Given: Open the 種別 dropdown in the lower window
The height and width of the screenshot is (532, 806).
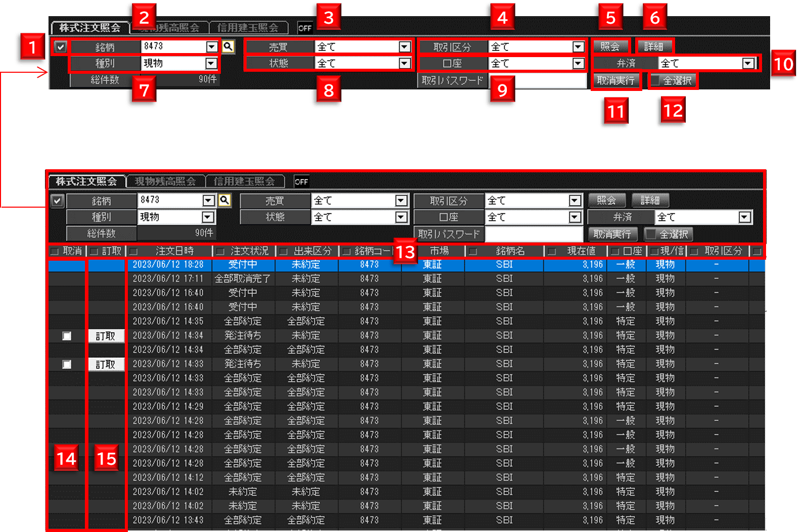Looking at the screenshot, I should coord(208,217).
